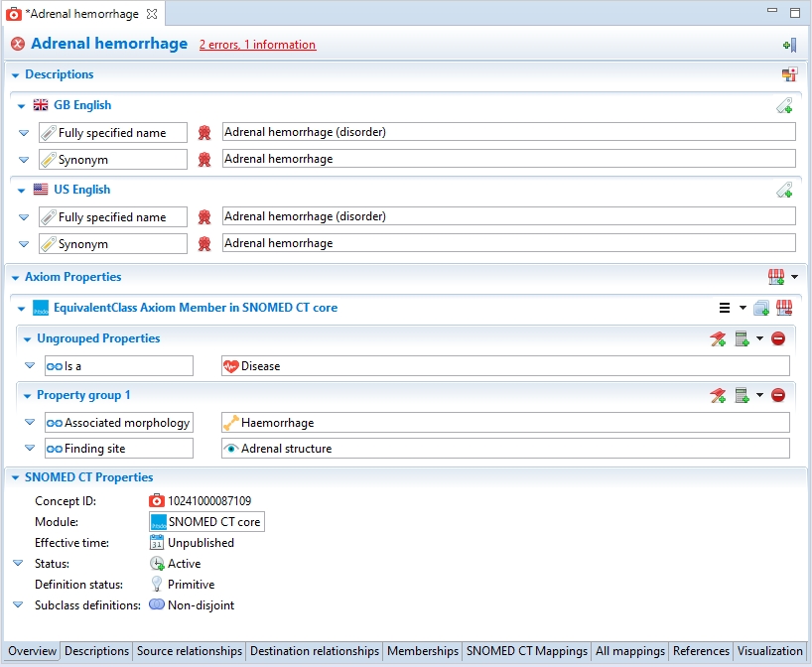This screenshot has width=812, height=667.
Task: Click the add bookmark icon in the header
Action: tap(789, 45)
